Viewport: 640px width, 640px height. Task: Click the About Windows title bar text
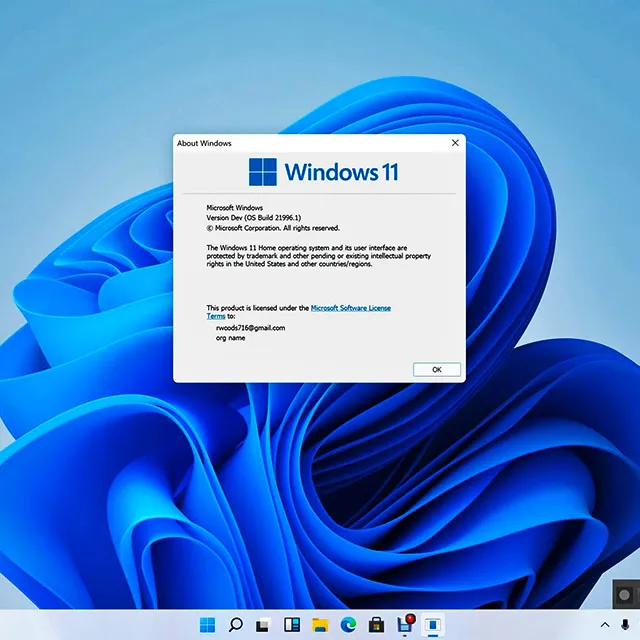(204, 143)
